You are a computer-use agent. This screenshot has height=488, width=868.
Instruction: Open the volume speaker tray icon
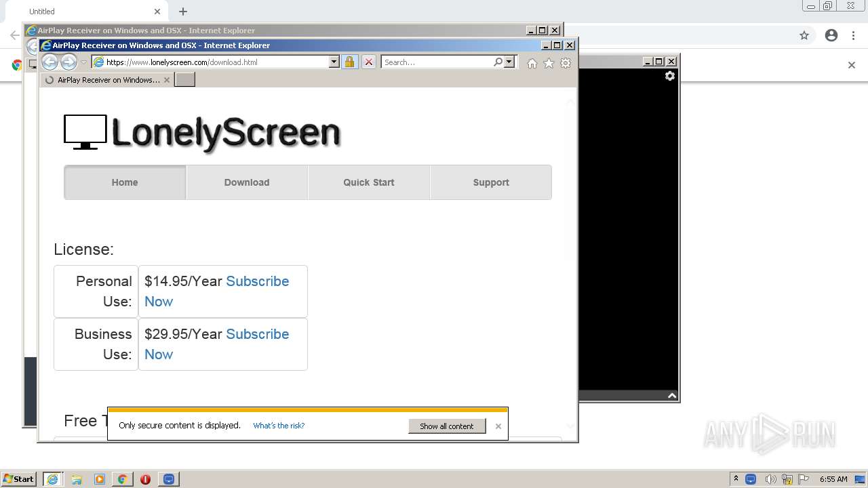(770, 479)
